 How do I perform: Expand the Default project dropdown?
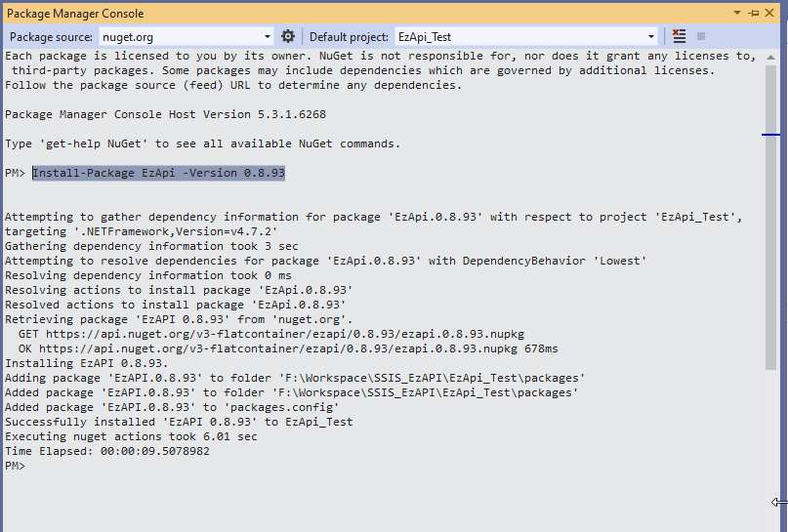pyautogui.click(x=650, y=36)
